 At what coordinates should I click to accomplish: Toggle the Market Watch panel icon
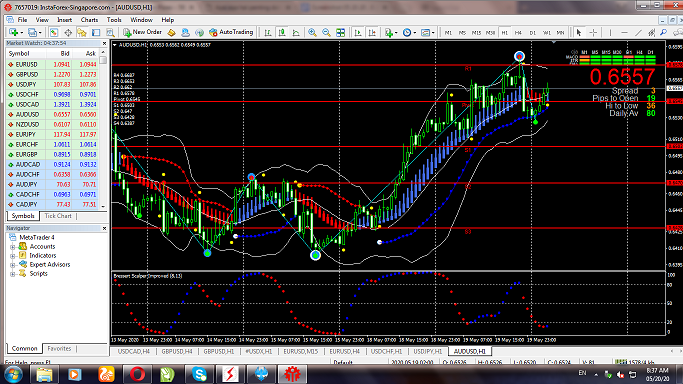[x=54, y=32]
